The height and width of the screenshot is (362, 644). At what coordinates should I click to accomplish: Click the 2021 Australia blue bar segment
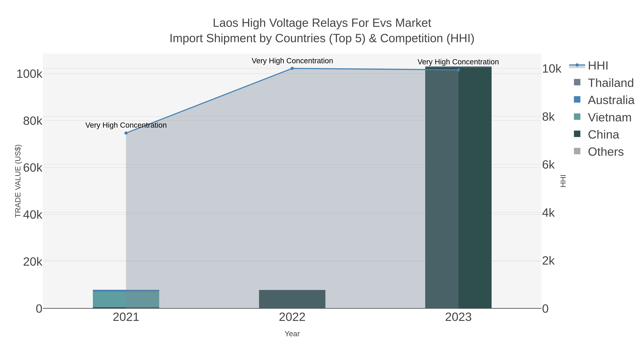tap(126, 290)
